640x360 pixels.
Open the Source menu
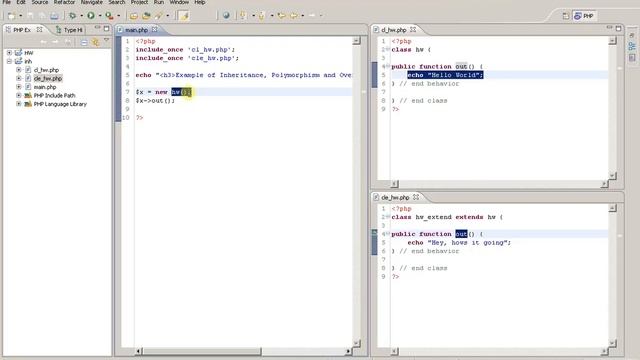coord(40,2)
